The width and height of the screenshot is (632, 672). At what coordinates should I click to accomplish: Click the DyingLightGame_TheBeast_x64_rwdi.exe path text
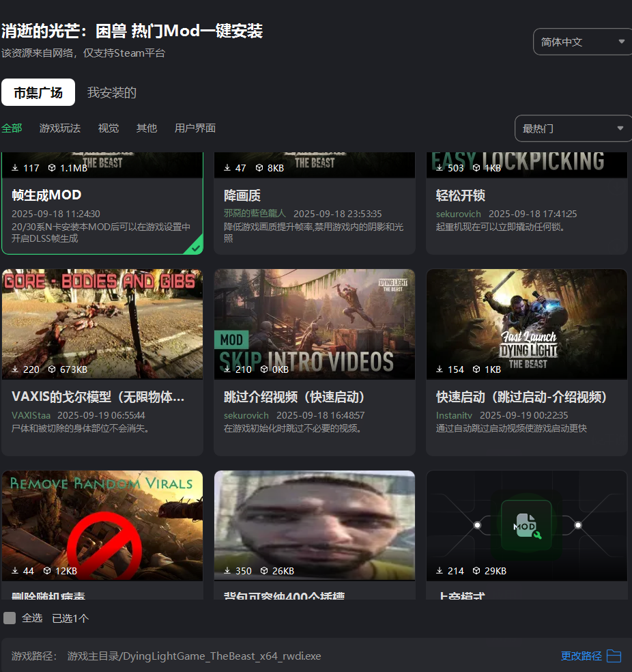point(194,656)
